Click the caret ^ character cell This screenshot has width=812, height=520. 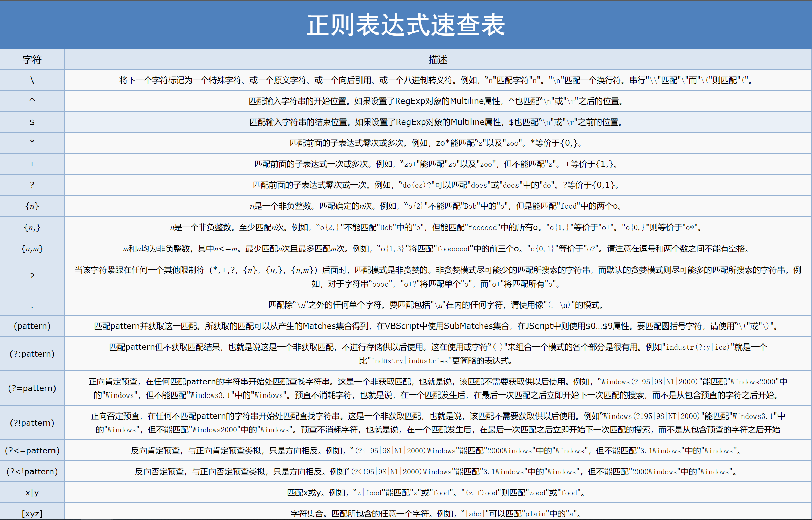[x=32, y=101]
